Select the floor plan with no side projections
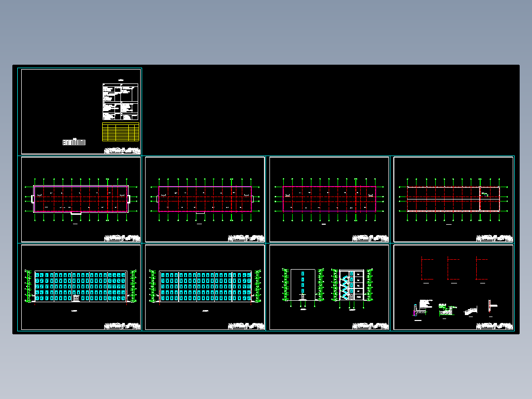The width and height of the screenshot is (532, 399). click(x=329, y=199)
